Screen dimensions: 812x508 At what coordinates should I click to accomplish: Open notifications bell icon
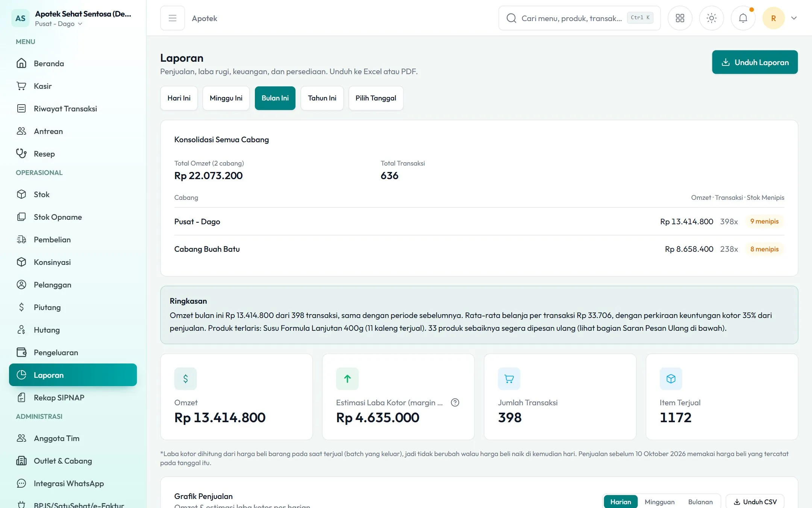[743, 18]
